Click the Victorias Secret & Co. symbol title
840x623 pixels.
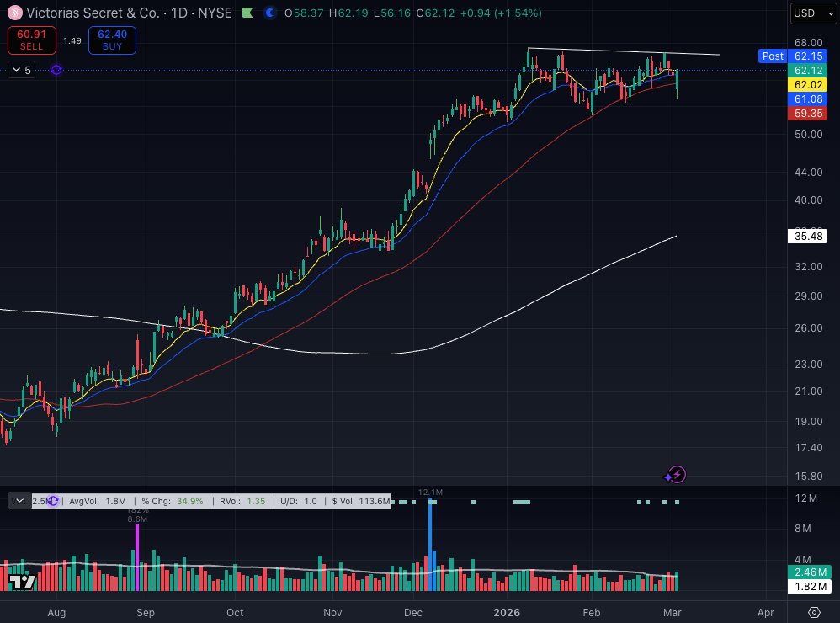click(x=93, y=13)
